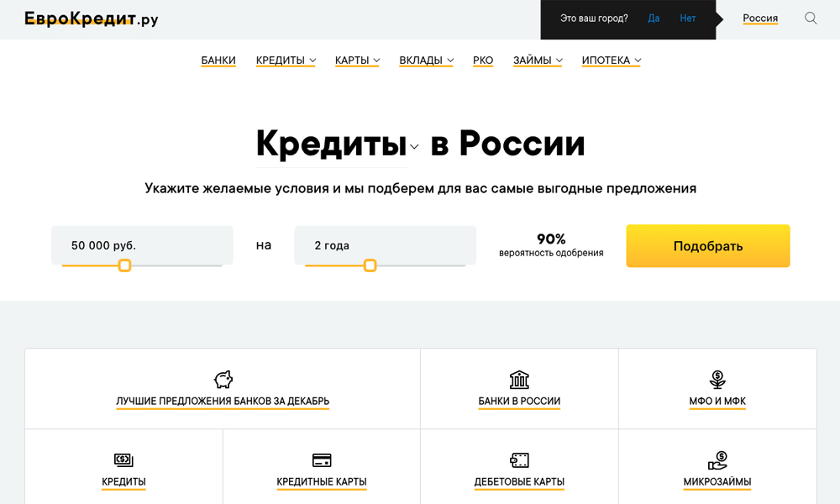
Task: Click the loan amount slider handle
Action: click(x=124, y=265)
